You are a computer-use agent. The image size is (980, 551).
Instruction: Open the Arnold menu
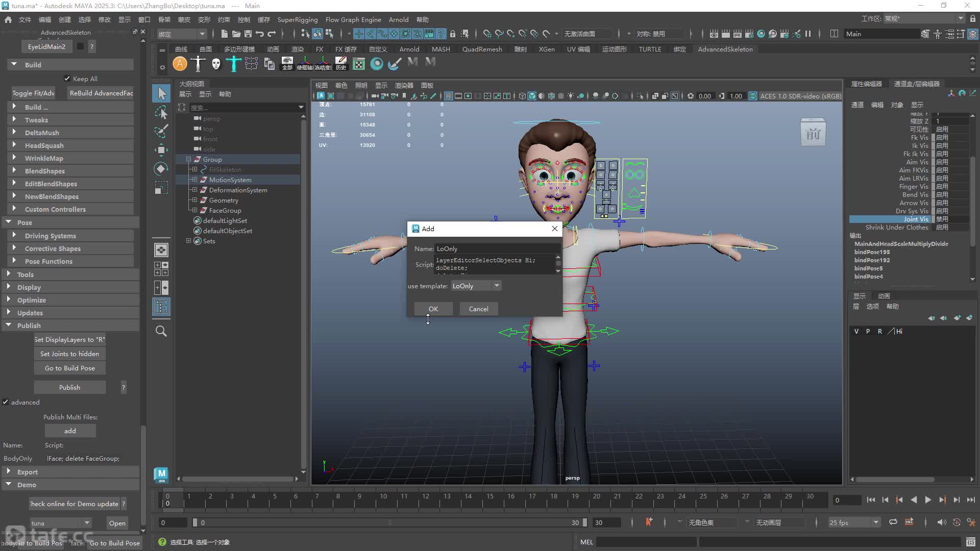(x=398, y=19)
